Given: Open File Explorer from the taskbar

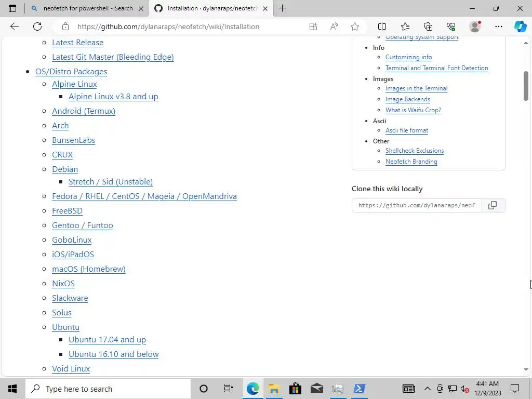Looking at the screenshot, I should pos(274,389).
